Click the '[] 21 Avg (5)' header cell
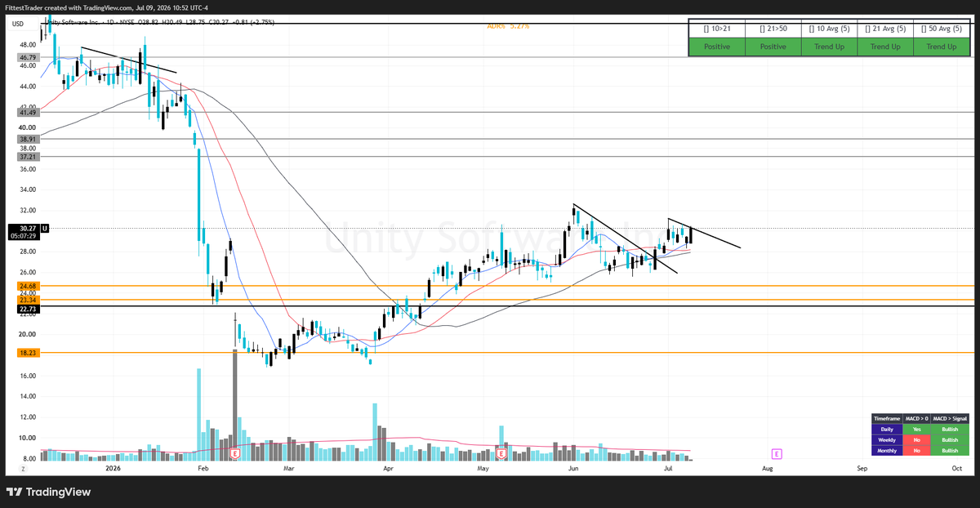Viewport: 980px width, 508px height. [885, 29]
